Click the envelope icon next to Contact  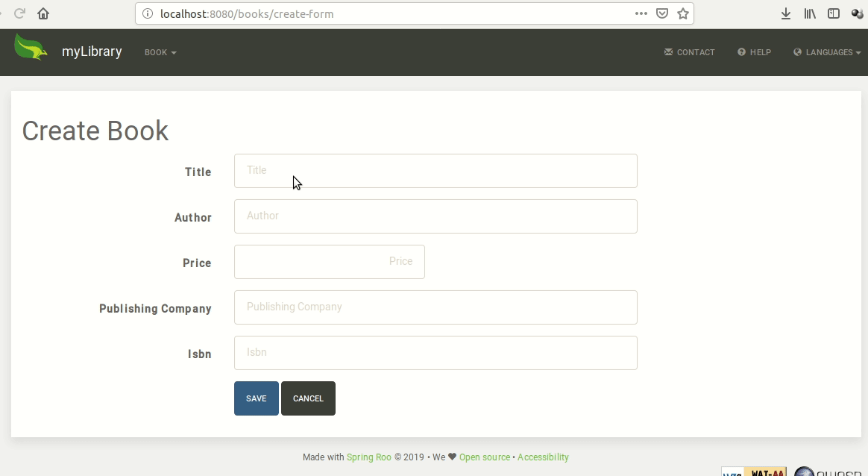pos(667,51)
